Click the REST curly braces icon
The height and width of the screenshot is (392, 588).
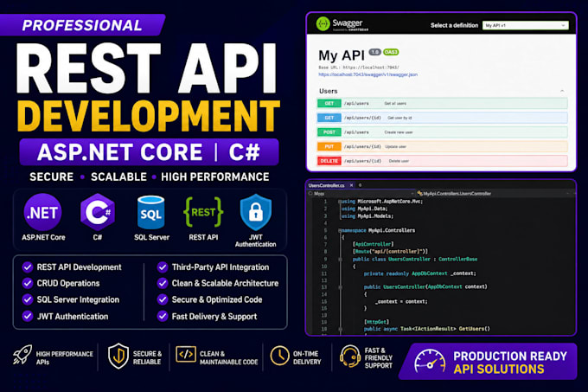click(x=203, y=212)
